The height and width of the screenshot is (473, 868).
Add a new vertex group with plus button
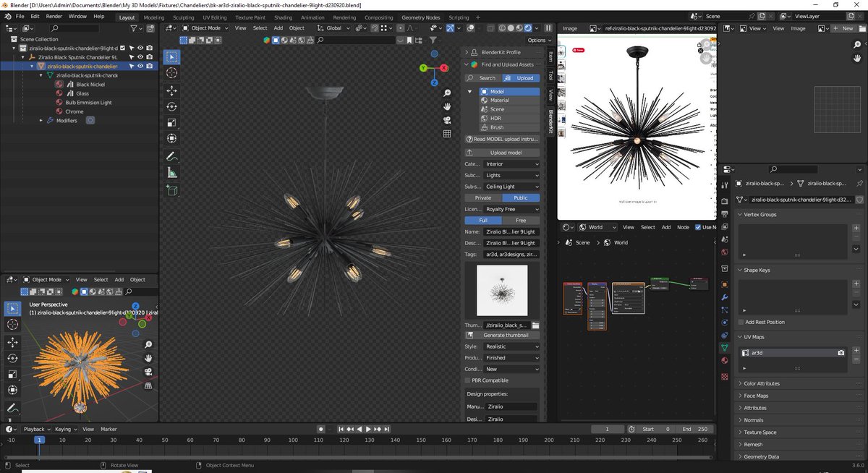click(856, 228)
